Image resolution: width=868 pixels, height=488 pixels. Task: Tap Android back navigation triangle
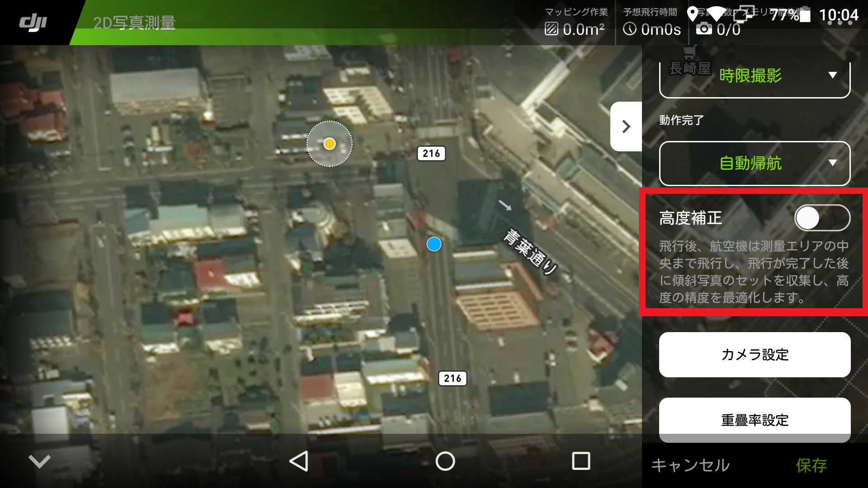coord(299,461)
